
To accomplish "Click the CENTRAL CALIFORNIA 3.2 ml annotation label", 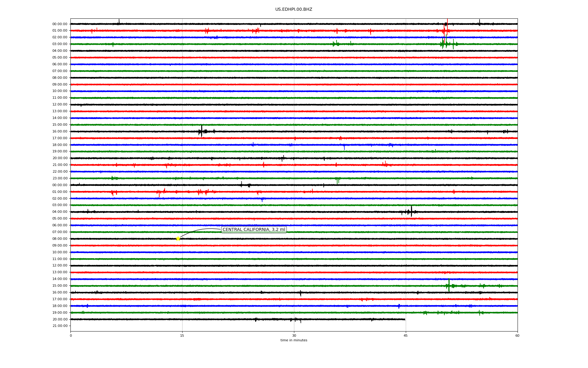I will [254, 229].
